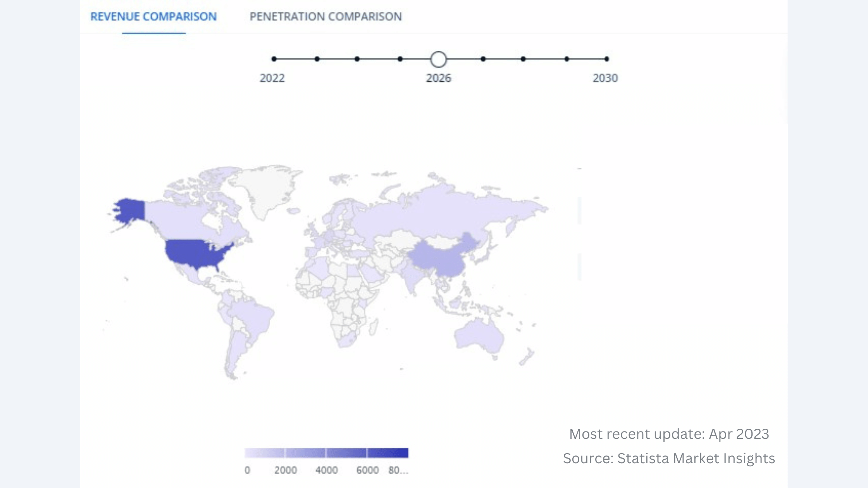Select the 2029 timeline dot

pyautogui.click(x=567, y=59)
